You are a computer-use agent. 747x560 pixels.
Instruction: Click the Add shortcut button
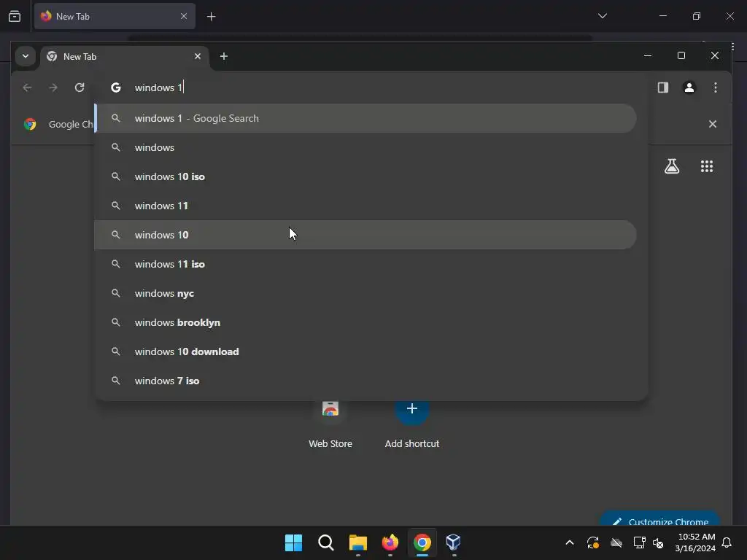(x=412, y=423)
